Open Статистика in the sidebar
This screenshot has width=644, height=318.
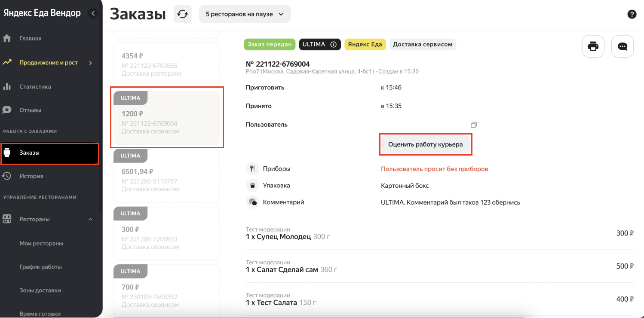[35, 87]
